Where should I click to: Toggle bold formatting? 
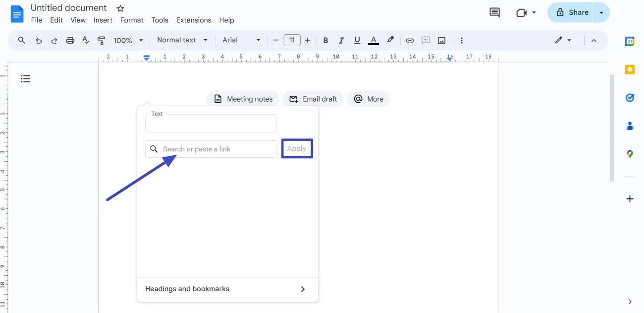325,40
